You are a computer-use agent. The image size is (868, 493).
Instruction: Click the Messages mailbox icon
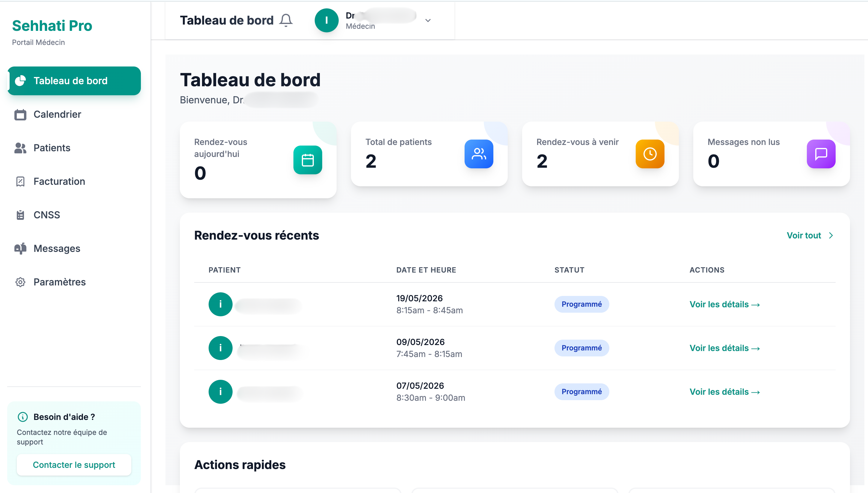20,249
